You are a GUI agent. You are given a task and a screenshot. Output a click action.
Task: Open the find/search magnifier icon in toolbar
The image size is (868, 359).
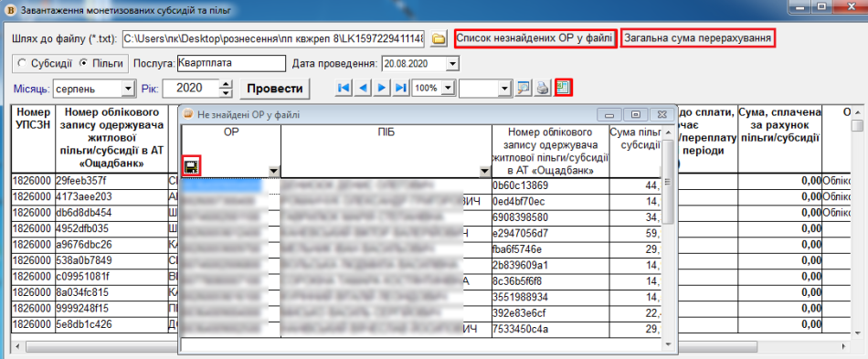point(523,88)
